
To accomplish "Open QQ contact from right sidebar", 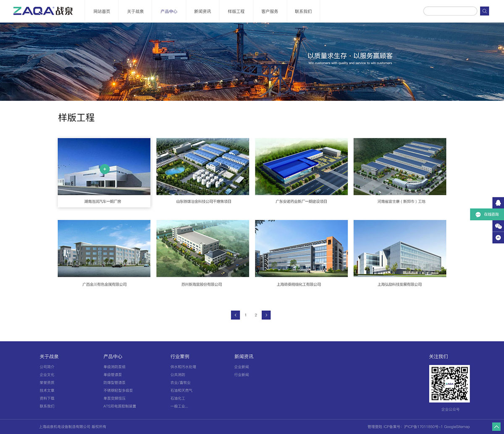I will pos(498,203).
